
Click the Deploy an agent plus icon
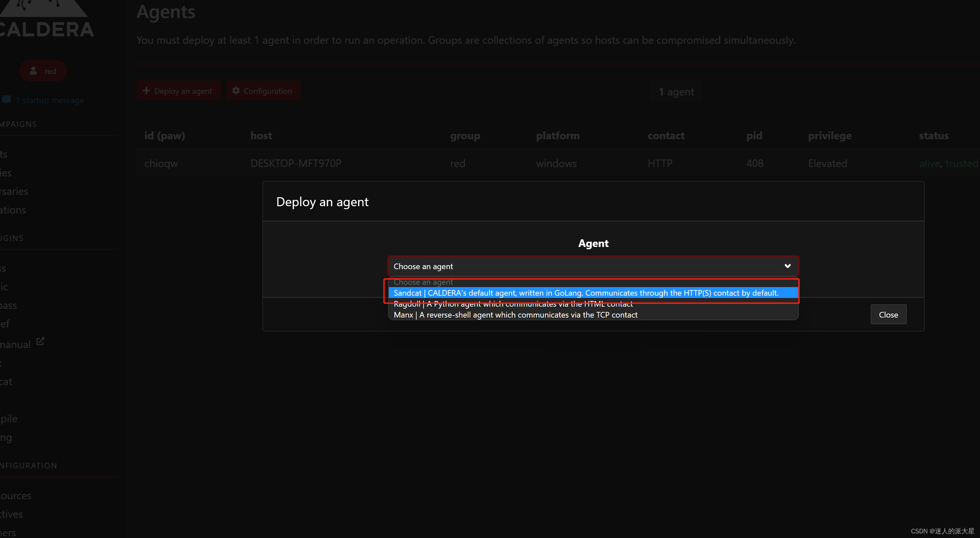[146, 91]
